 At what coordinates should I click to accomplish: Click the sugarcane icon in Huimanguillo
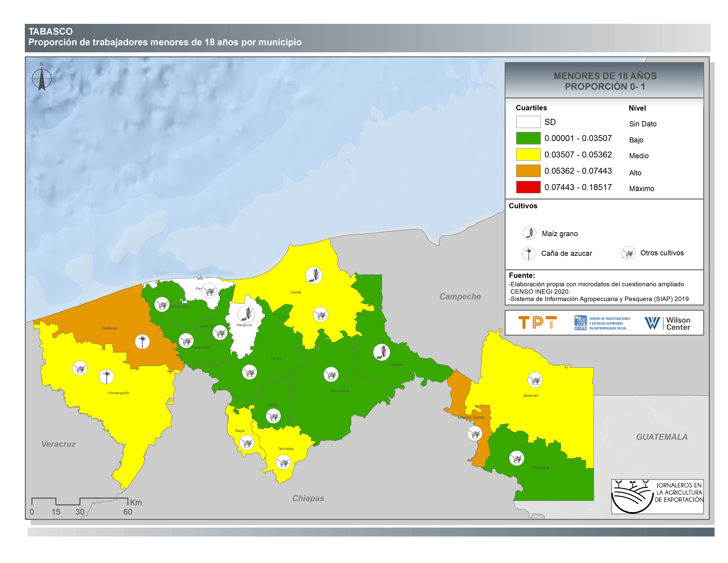tap(107, 377)
